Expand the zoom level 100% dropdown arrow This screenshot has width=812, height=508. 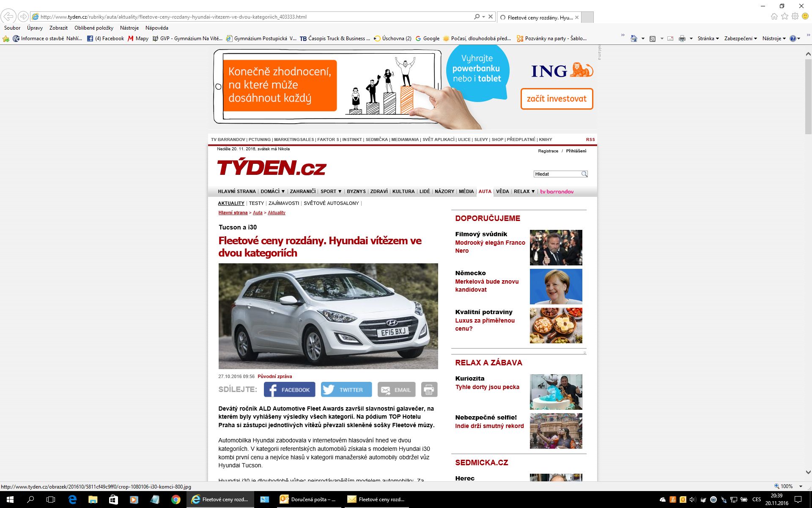pyautogui.click(x=801, y=486)
